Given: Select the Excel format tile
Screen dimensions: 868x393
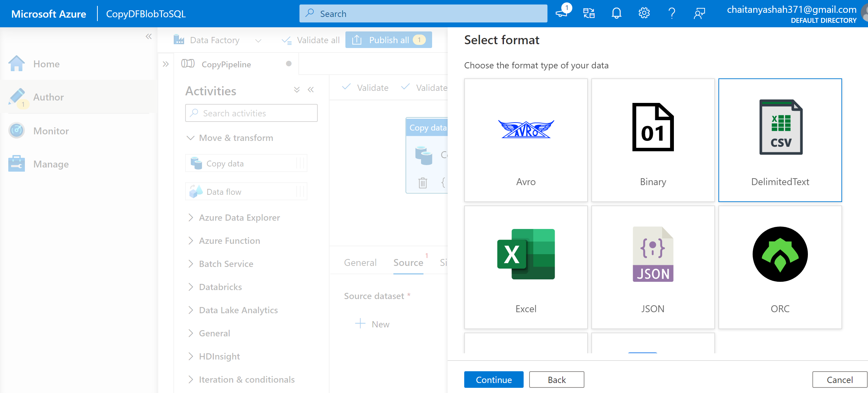Looking at the screenshot, I should click(x=526, y=267).
